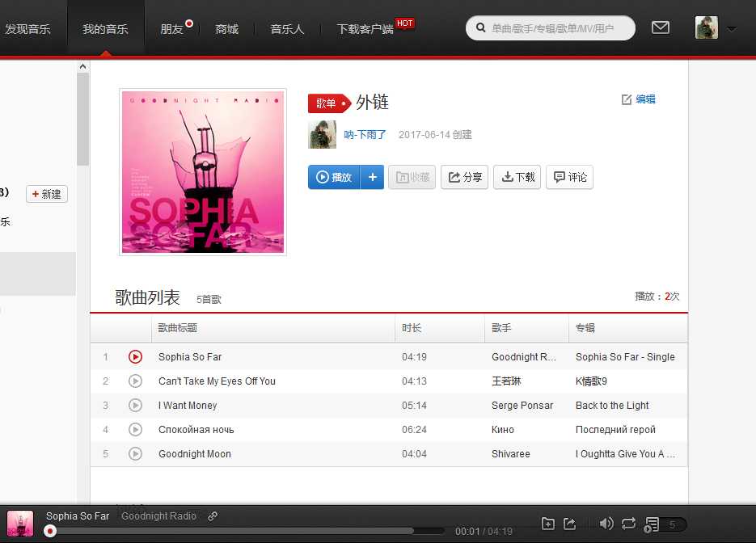756x543 pixels.
Task: Play the track Goodnight Moon
Action: click(x=136, y=454)
